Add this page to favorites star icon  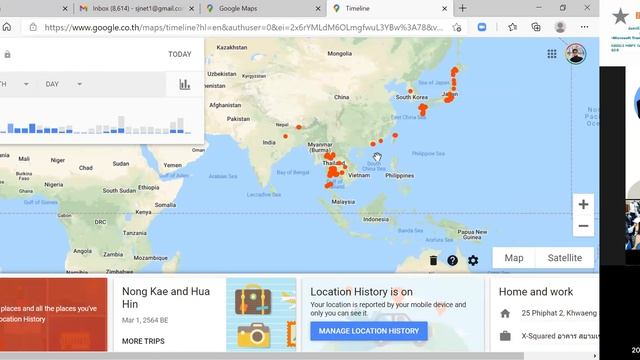[x=457, y=27]
